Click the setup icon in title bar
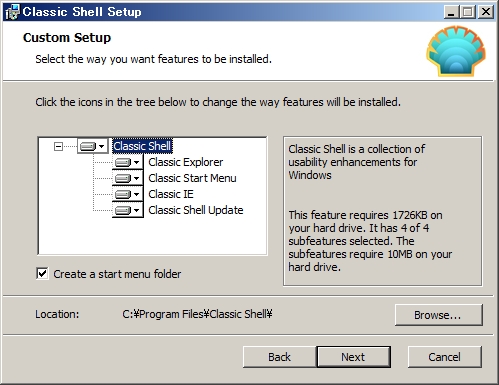This screenshot has width=499, height=385. click(13, 12)
